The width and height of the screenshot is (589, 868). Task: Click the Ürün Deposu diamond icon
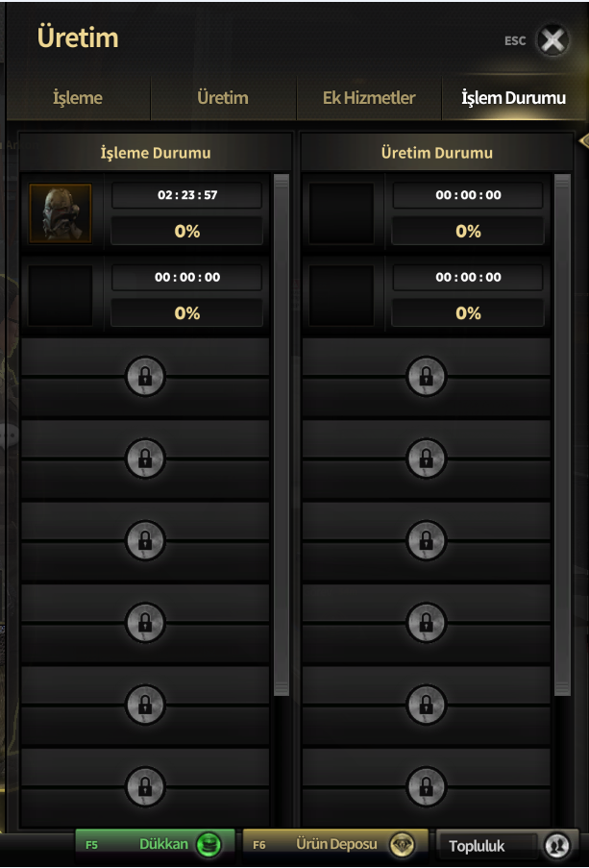pos(402,845)
